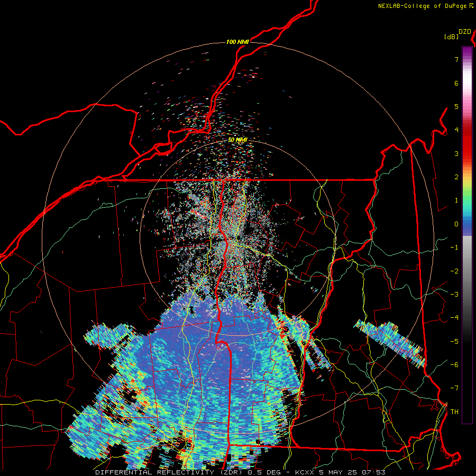Viewport: 476px width, 476px height.
Task: Click the 1 value on the color scale
Action: pyautogui.click(x=456, y=200)
